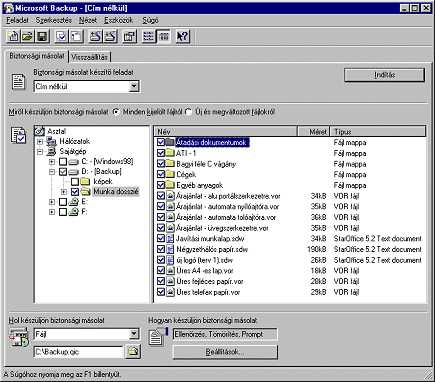Expand the F: drive node

tap(52, 212)
